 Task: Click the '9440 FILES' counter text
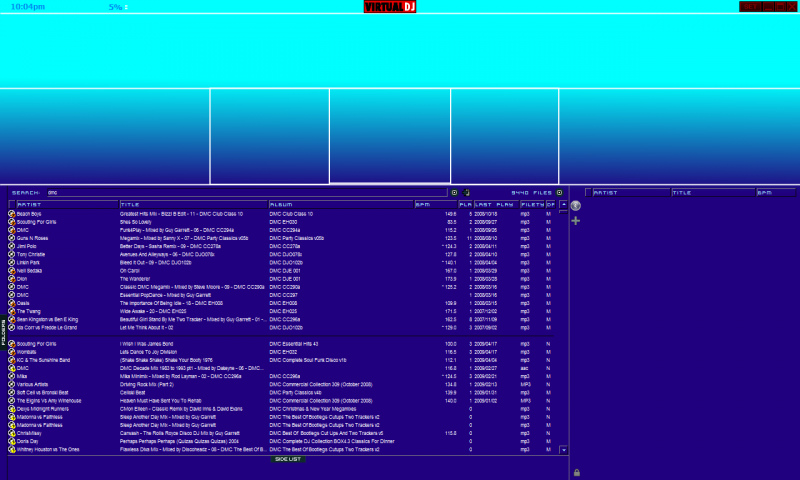click(532, 193)
